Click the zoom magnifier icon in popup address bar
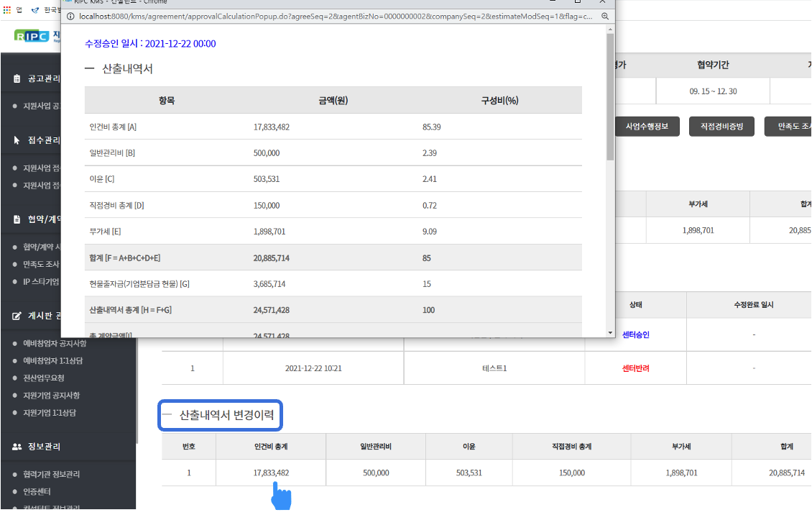Viewport: 812px width, 515px height. [605, 16]
